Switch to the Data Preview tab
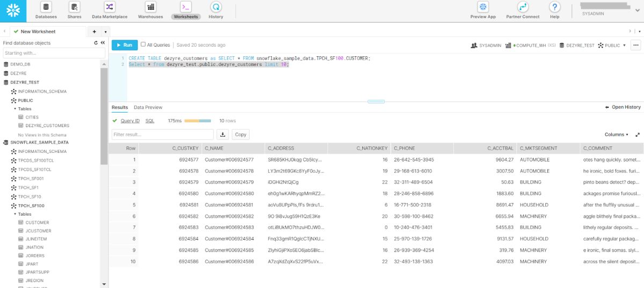The height and width of the screenshot is (288, 644). (x=148, y=107)
